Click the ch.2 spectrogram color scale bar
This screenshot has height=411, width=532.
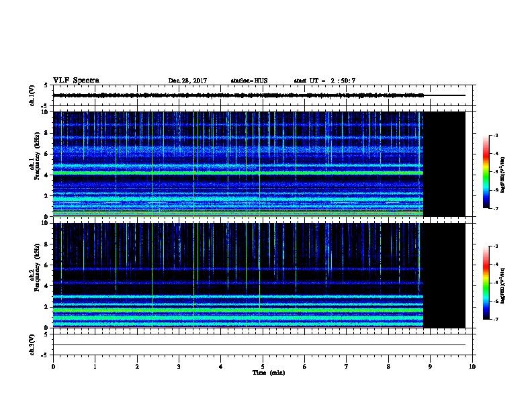(x=486, y=283)
